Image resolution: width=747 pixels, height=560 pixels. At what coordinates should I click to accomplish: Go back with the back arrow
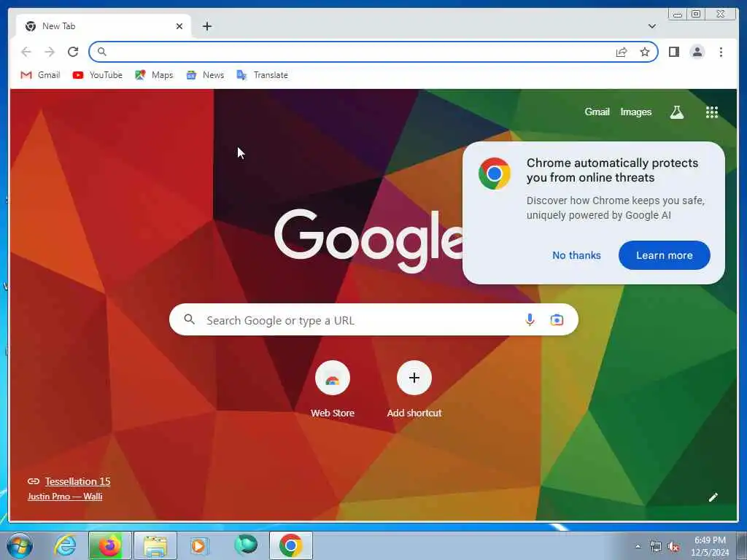(26, 52)
